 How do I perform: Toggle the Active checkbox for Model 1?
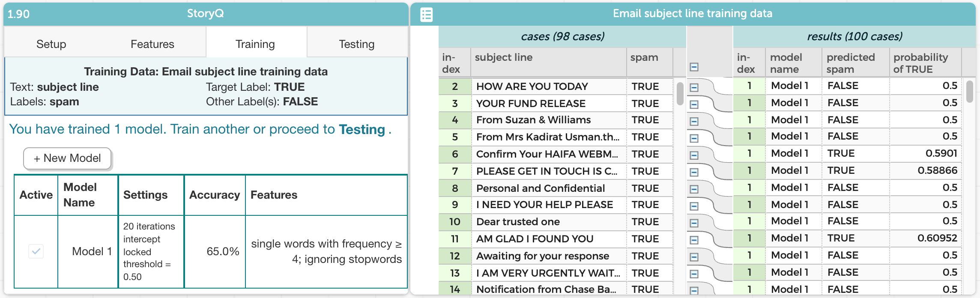click(x=36, y=251)
